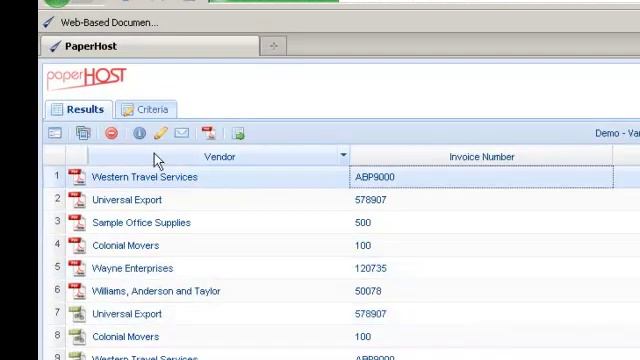Click the PDF toolbar icon
640x360 pixels.
209,133
